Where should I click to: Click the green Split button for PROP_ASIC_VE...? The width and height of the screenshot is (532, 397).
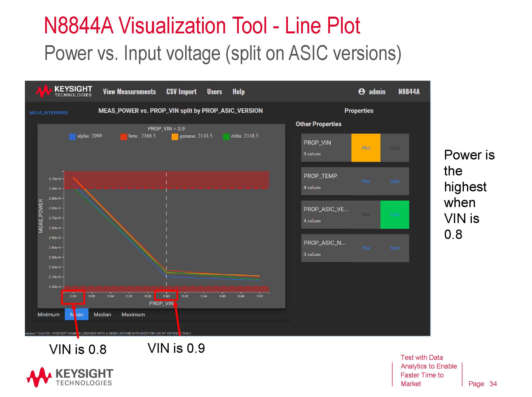point(395,215)
